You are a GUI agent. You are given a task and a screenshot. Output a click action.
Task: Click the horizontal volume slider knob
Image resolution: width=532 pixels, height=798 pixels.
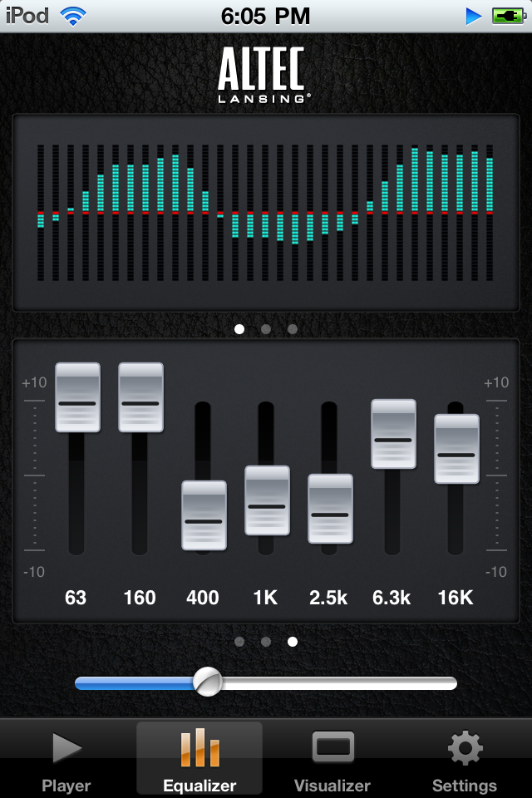(x=208, y=682)
